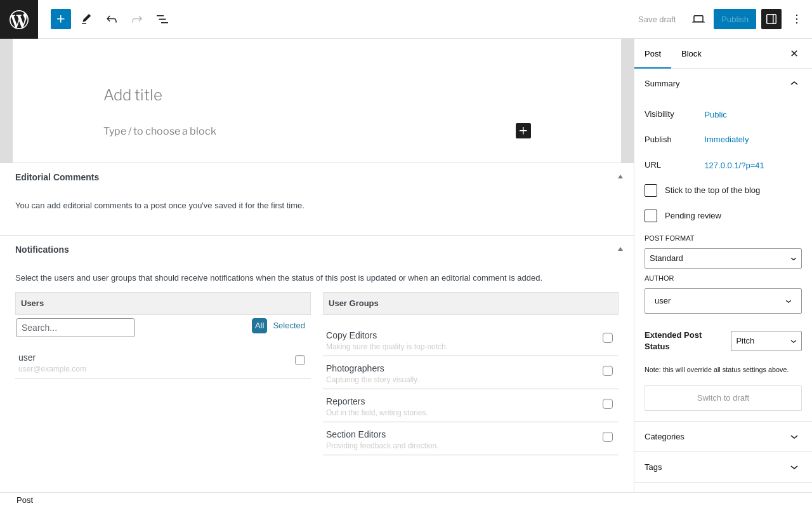Click the Immediately publish date link

pos(726,140)
